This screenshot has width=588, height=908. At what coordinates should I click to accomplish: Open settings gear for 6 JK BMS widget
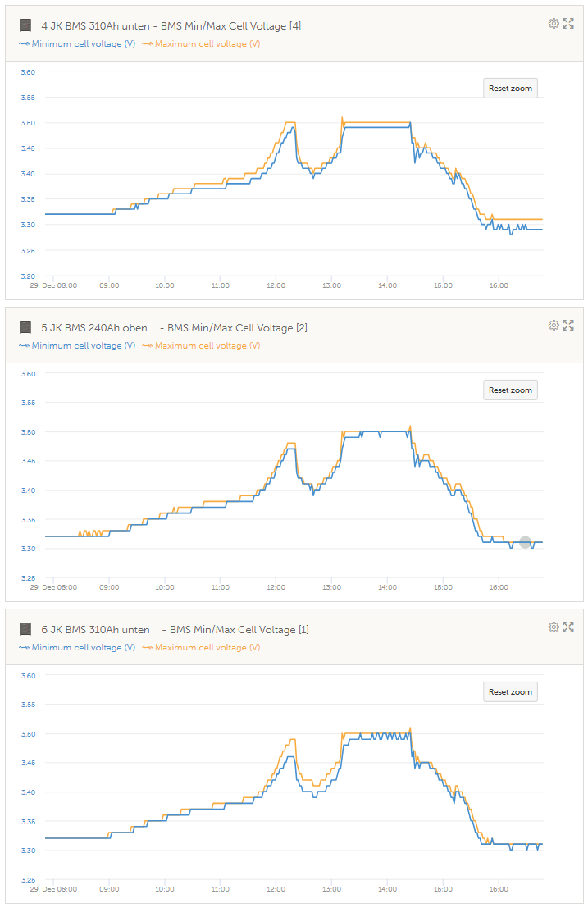554,627
